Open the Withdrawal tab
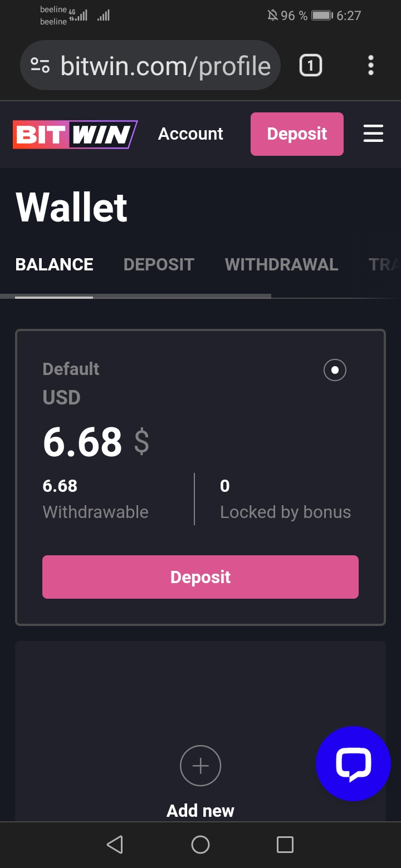Image resolution: width=401 pixels, height=868 pixels. (281, 264)
